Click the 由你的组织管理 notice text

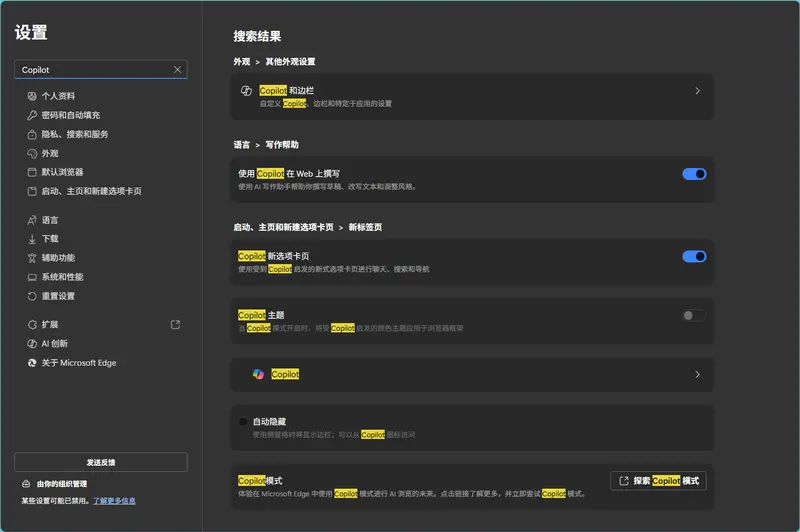pyautogui.click(x=62, y=484)
